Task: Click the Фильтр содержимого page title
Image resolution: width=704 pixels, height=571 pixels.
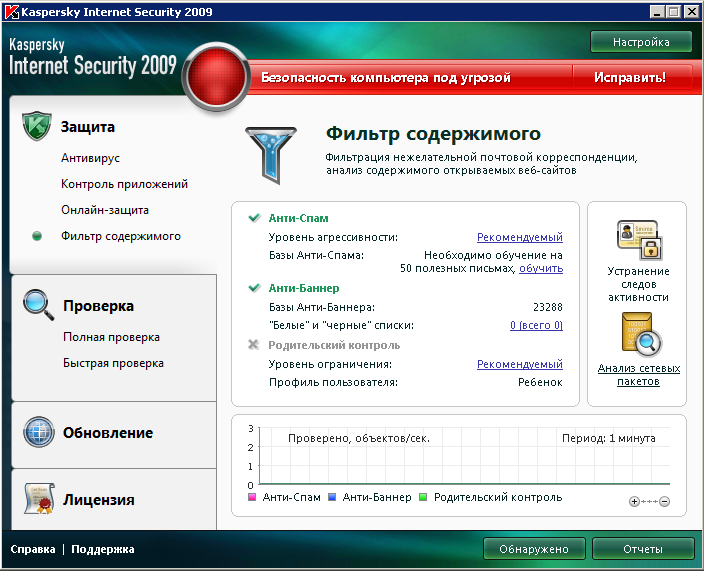Action: click(433, 133)
